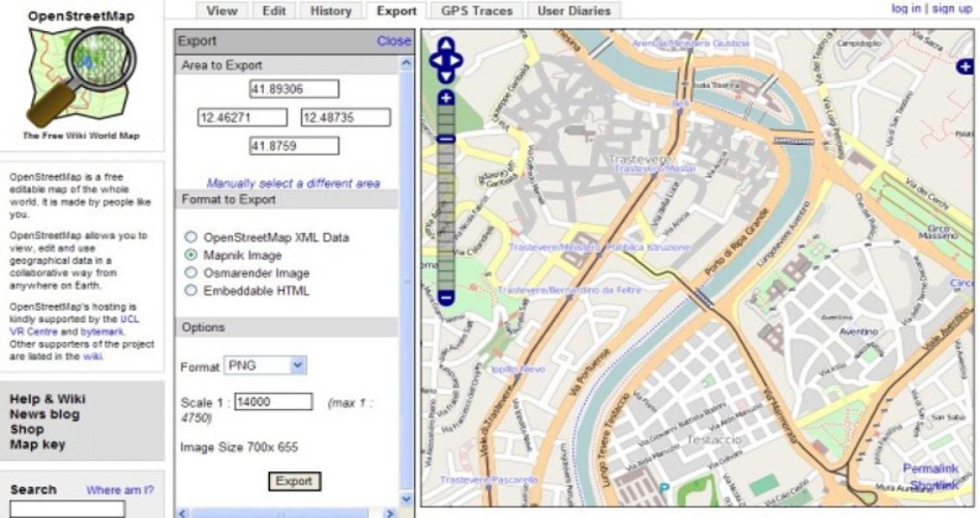
Task: Open the History tab
Action: [330, 10]
